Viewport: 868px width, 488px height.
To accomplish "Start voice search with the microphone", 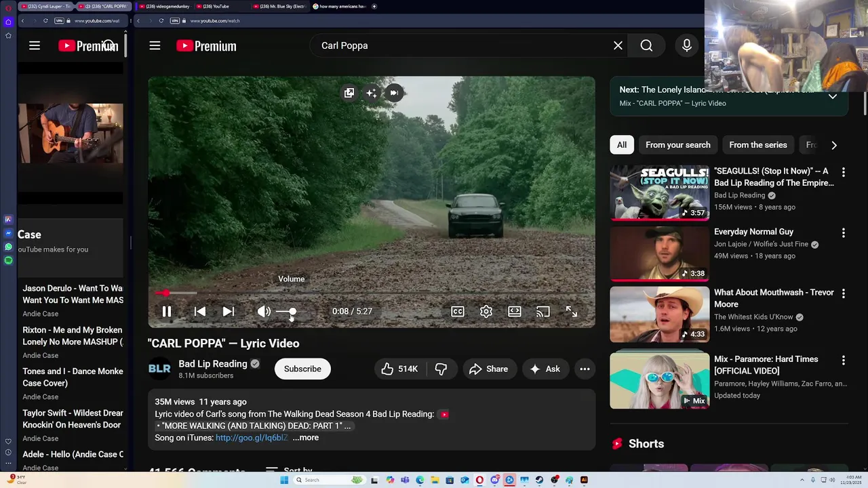I will coord(687,45).
